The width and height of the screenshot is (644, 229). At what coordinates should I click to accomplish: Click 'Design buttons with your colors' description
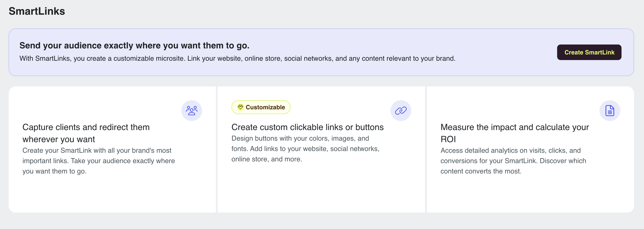click(x=305, y=149)
